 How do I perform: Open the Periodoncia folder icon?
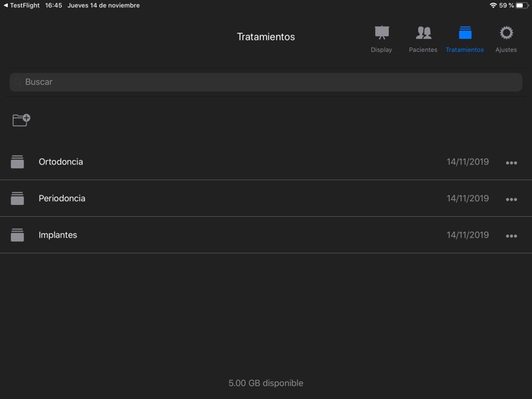(x=17, y=198)
